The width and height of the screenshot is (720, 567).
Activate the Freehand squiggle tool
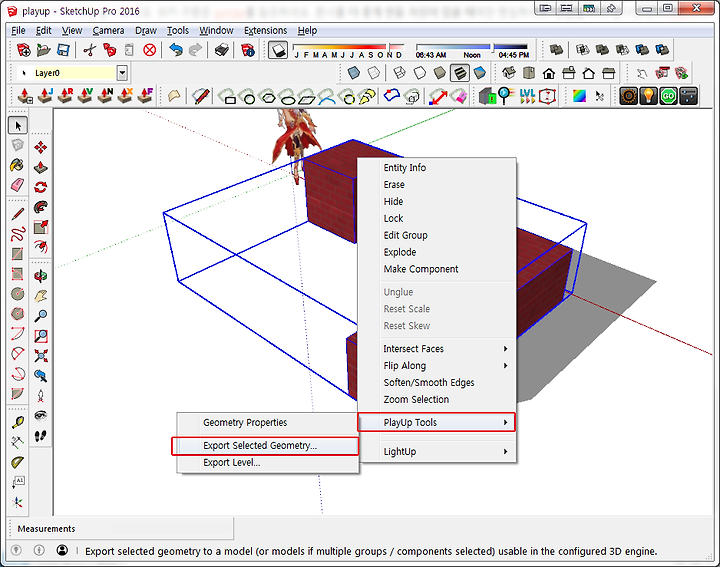17,234
